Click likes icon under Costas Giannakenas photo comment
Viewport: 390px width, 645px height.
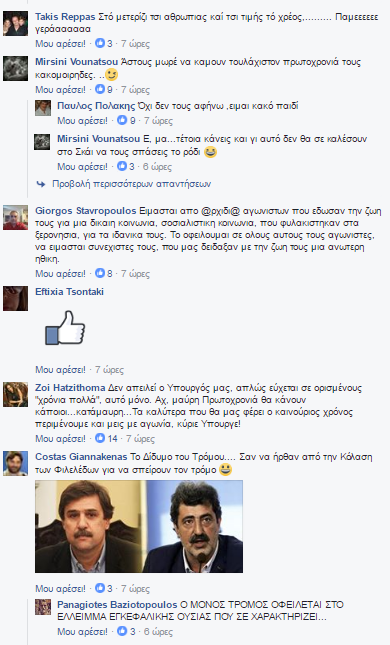(x=100, y=588)
